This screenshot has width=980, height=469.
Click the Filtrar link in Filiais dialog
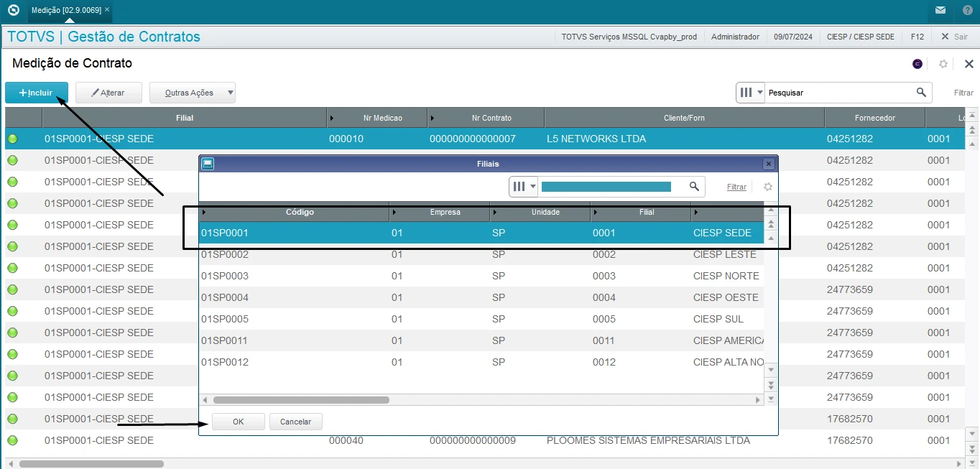(736, 187)
